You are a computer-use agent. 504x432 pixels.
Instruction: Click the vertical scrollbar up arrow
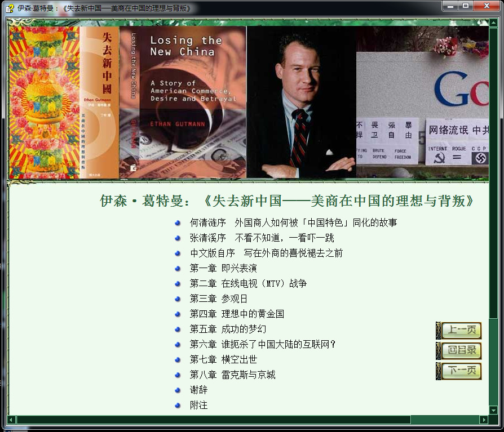tap(493, 23)
